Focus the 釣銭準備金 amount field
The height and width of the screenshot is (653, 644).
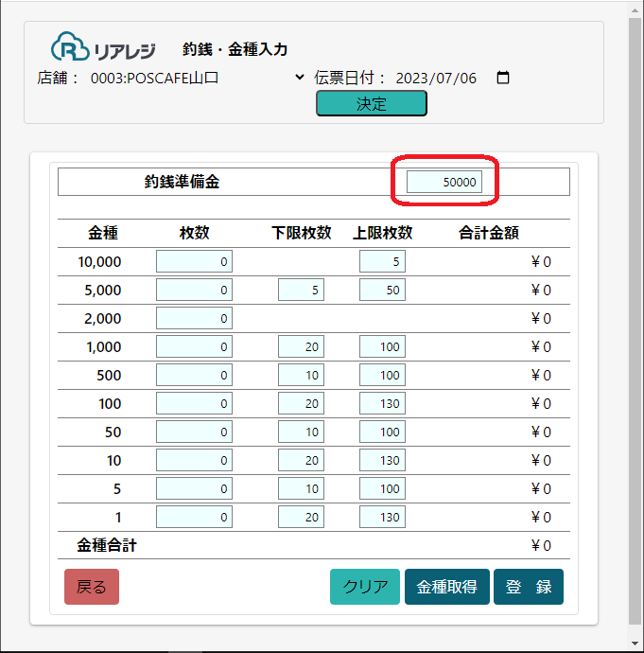click(444, 182)
